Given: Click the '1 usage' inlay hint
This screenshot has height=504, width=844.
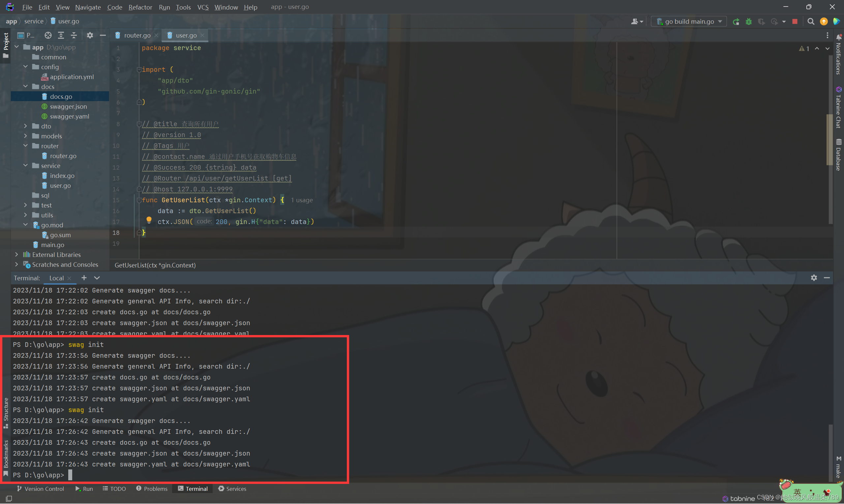Looking at the screenshot, I should tap(302, 200).
